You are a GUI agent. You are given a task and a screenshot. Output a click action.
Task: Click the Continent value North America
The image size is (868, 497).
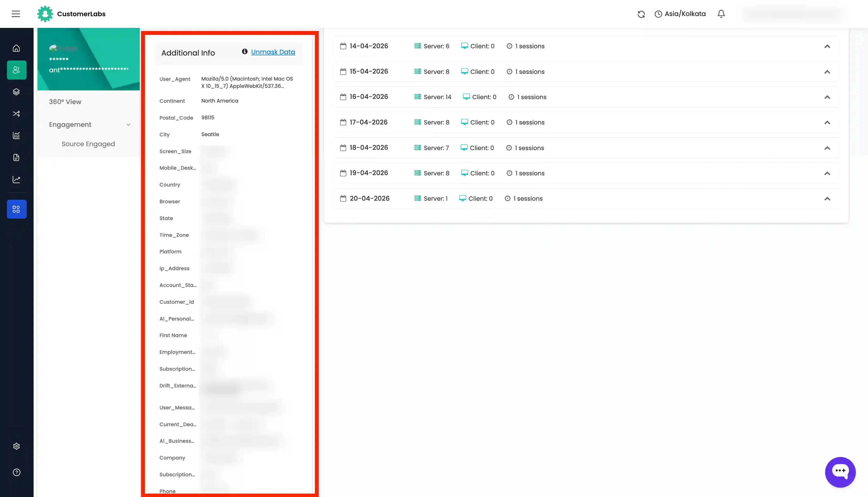pyautogui.click(x=220, y=101)
